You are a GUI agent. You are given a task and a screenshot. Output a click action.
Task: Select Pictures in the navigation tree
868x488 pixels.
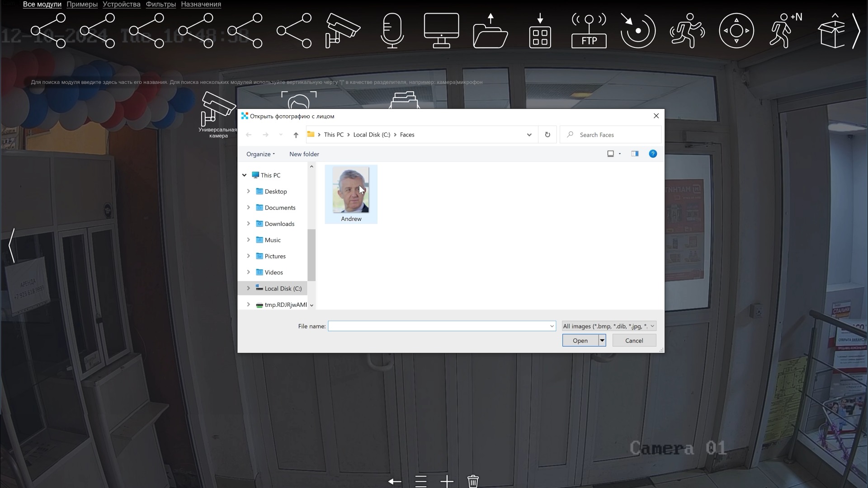tap(275, 256)
